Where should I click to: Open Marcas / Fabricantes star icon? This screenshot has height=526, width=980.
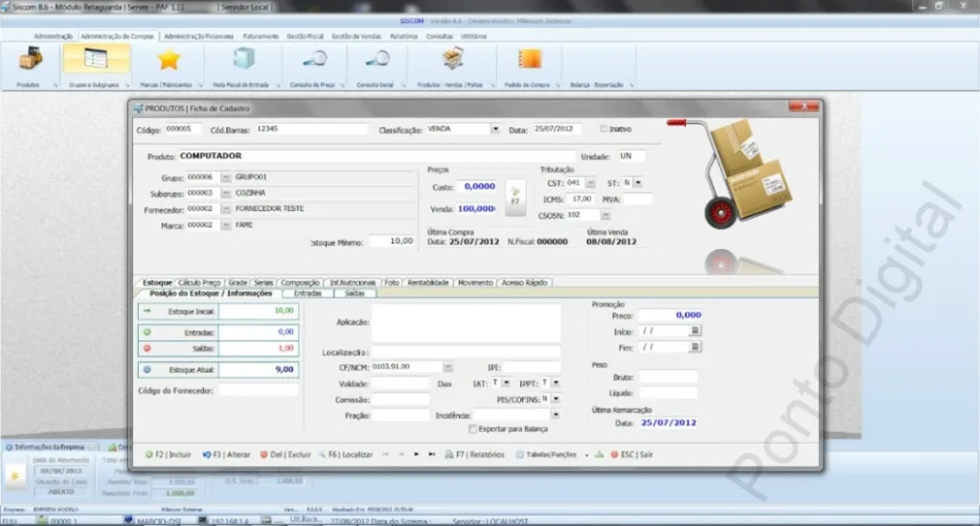pos(169,60)
